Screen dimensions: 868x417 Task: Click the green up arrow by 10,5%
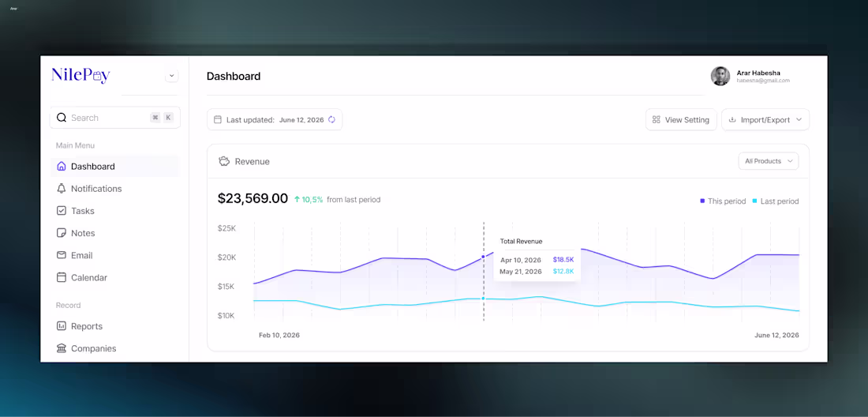click(x=297, y=199)
